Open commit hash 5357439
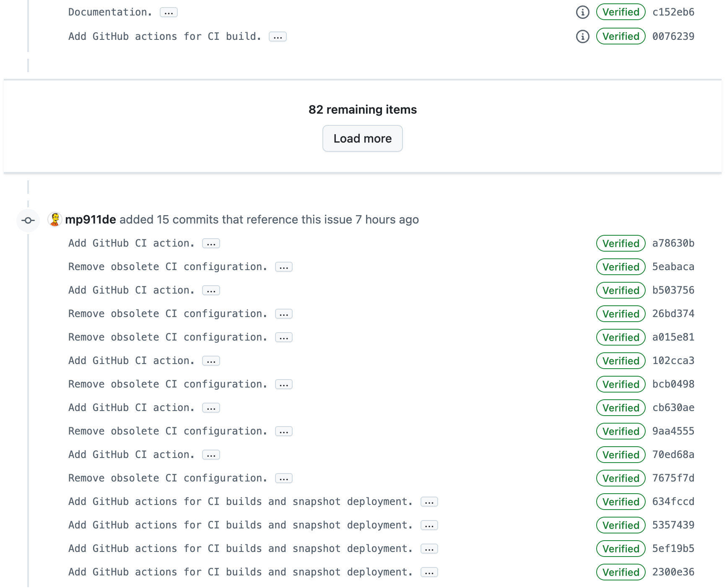This screenshot has height=588, width=727. pyautogui.click(x=673, y=525)
